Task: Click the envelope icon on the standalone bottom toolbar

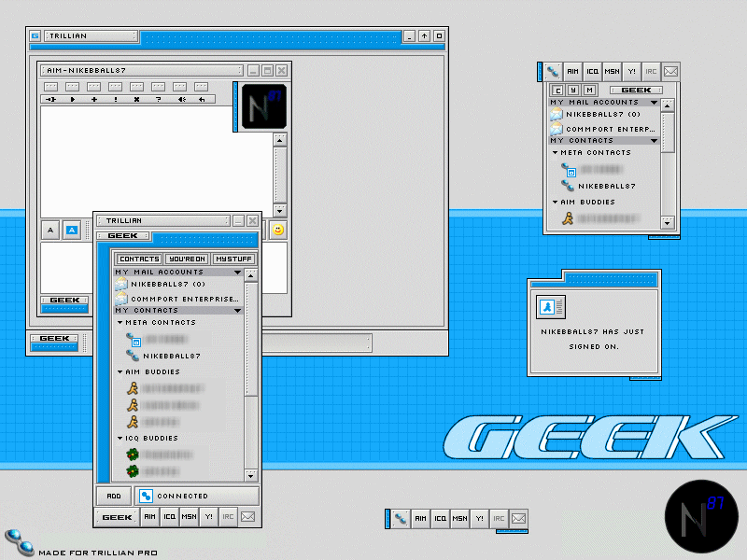Action: click(518, 519)
